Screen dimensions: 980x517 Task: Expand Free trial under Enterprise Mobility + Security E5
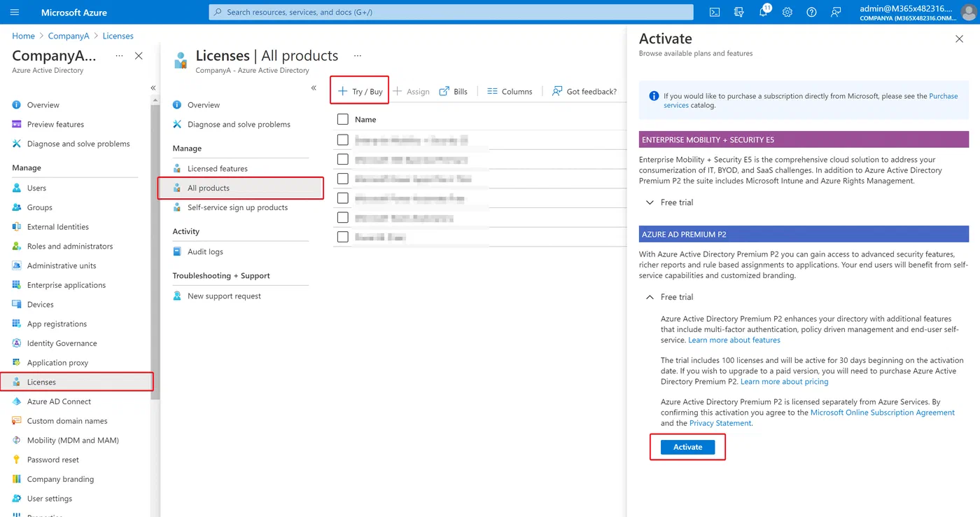pyautogui.click(x=670, y=202)
